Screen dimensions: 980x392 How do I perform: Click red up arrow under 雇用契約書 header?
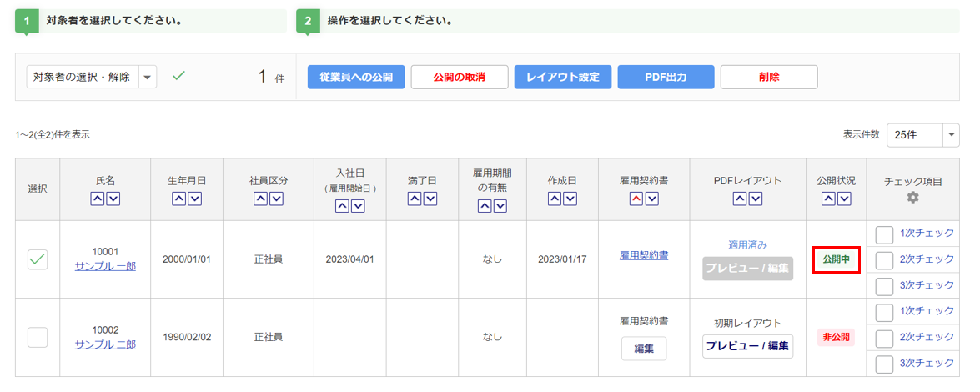[x=636, y=199]
